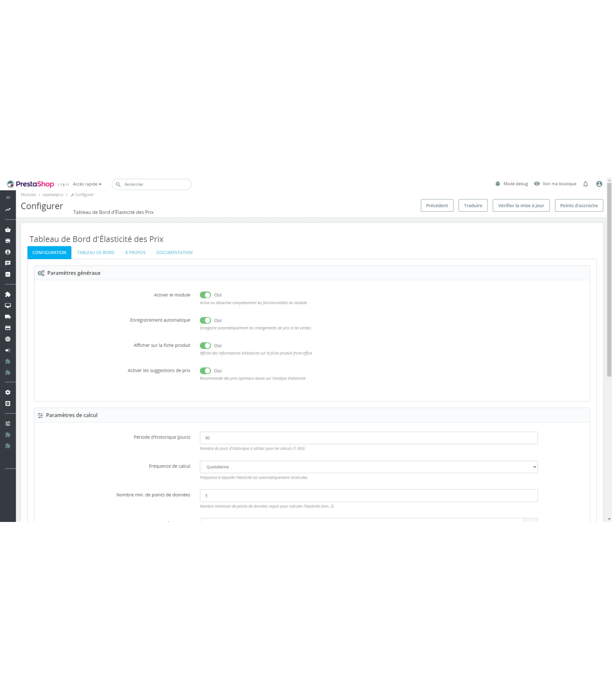Open International via the globe sidebar icon
This screenshot has height=700, width=612.
click(8, 339)
